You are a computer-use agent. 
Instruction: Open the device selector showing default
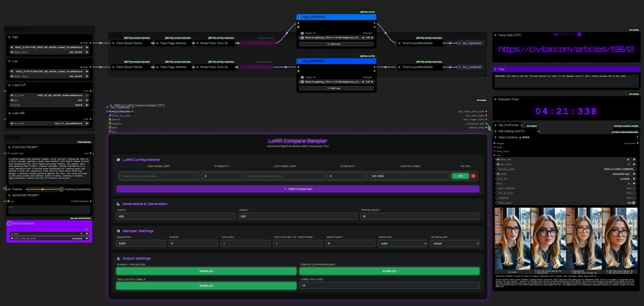point(49,105)
